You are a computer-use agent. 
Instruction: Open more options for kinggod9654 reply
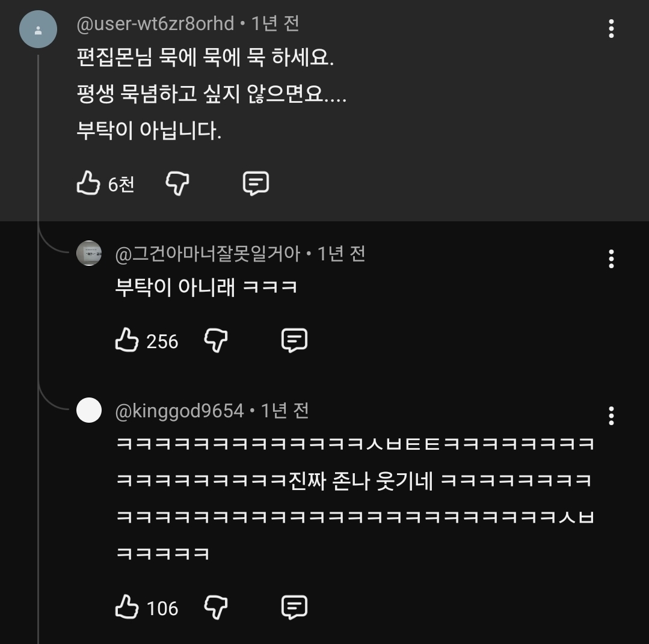pos(611,416)
